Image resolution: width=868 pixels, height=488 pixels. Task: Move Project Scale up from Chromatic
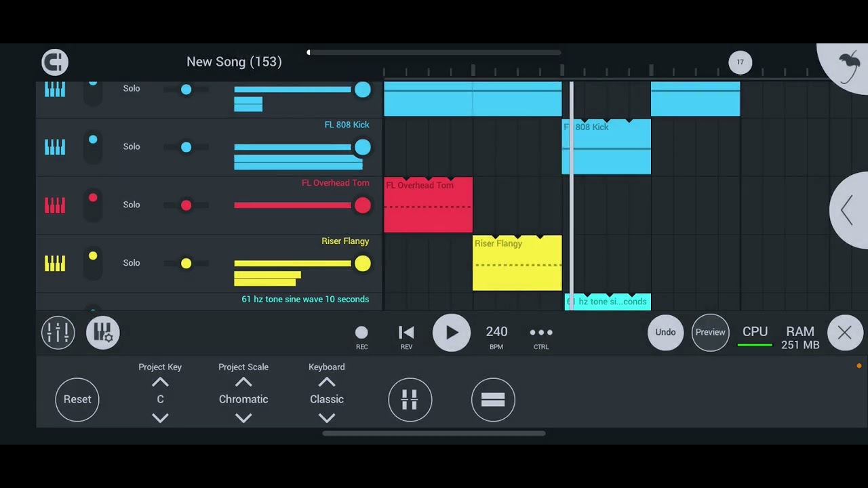(243, 382)
